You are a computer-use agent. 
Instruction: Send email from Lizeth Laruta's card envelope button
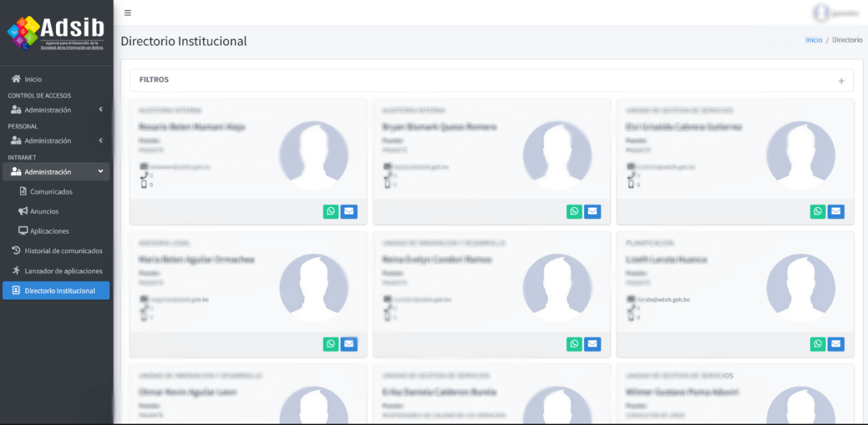(x=836, y=344)
